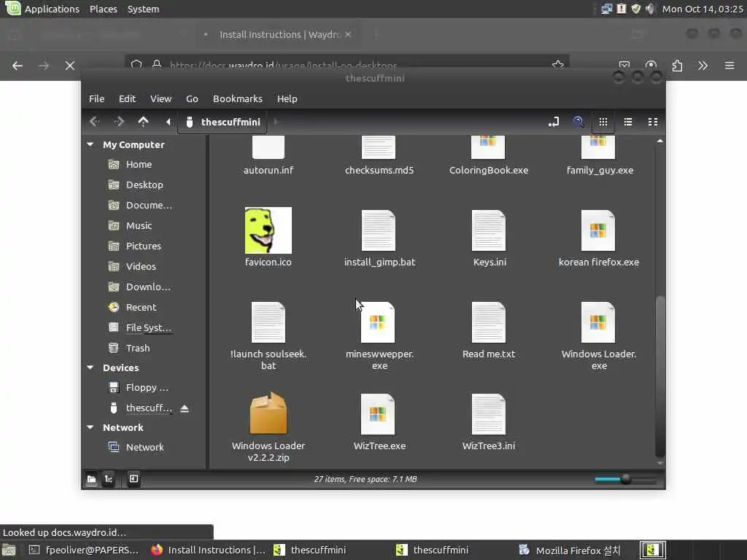Open Desktop in the sidebar
Viewport: 747px width, 560px height.
tap(144, 184)
